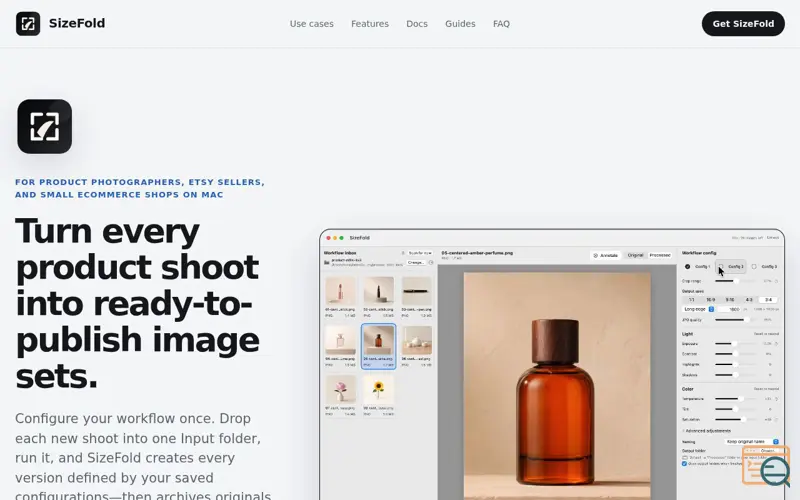Open Use cases in the top navigation

[311, 23]
